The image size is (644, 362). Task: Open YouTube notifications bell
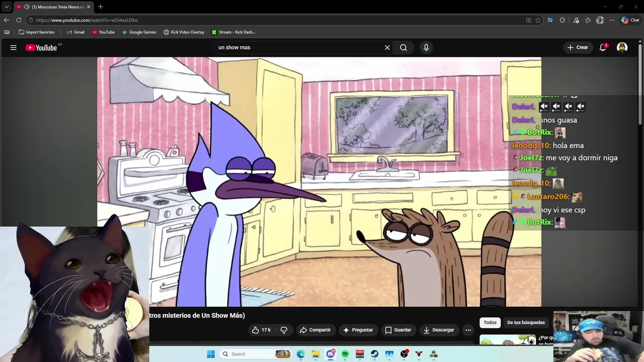tap(603, 48)
